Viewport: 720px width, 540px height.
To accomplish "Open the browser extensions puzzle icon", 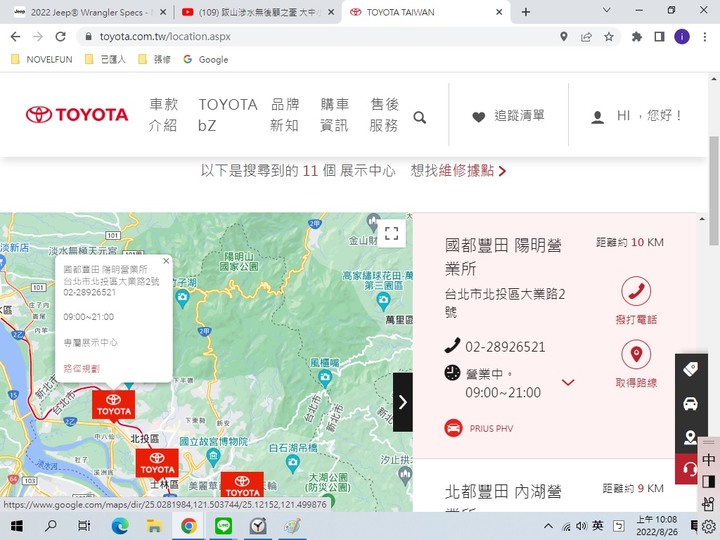I will coord(637,37).
